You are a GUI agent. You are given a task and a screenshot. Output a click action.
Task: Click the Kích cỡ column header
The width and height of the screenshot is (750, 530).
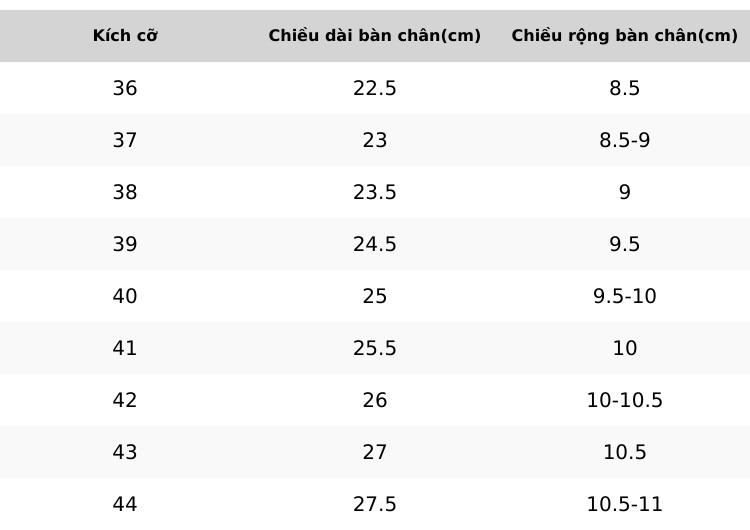(x=125, y=35)
